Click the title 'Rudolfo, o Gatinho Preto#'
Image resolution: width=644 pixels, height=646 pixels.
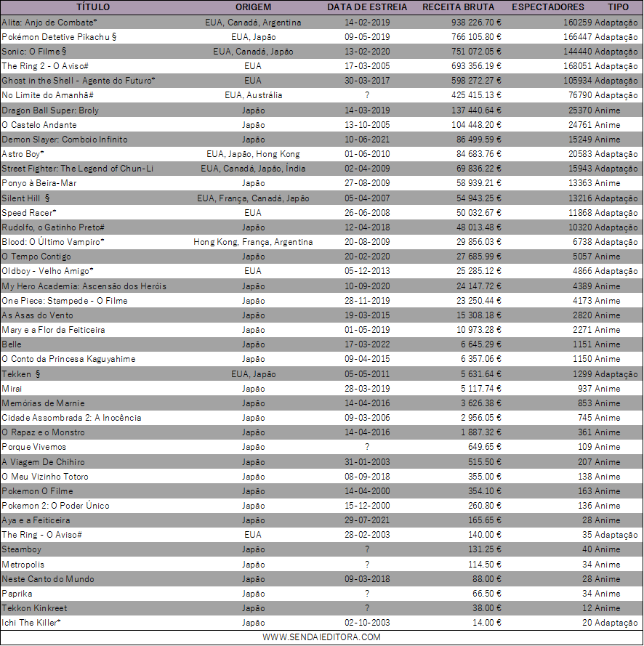53,227
